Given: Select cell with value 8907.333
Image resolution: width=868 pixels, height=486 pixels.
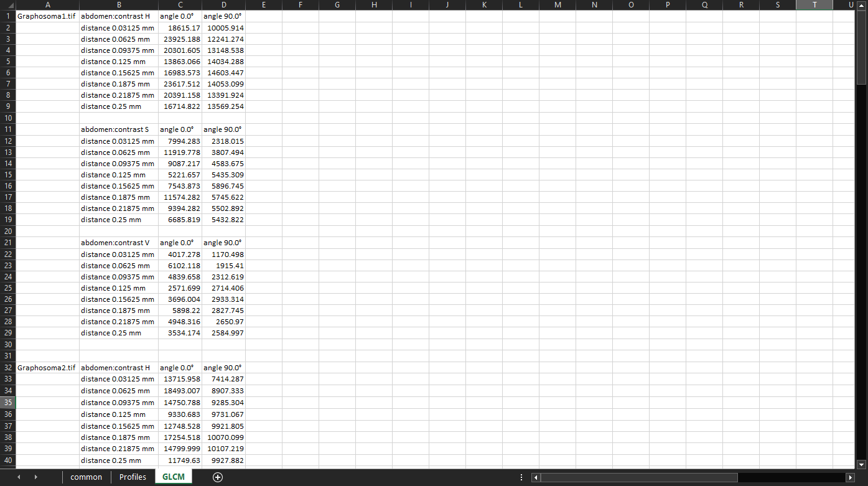Looking at the screenshot, I should tap(223, 391).
